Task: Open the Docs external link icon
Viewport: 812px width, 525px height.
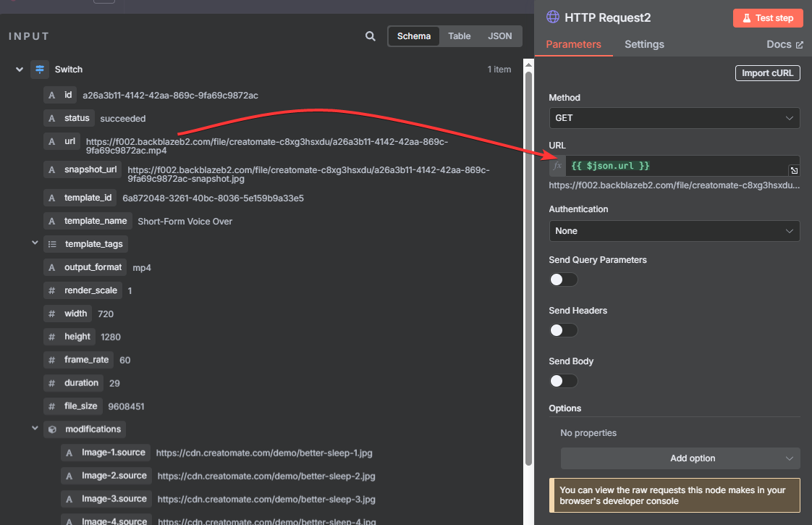Action: click(x=800, y=45)
